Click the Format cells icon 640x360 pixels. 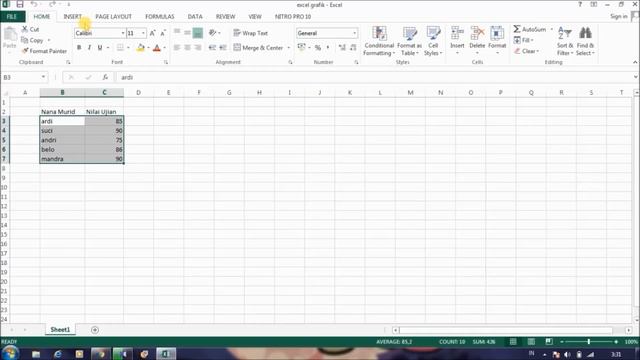click(497, 33)
